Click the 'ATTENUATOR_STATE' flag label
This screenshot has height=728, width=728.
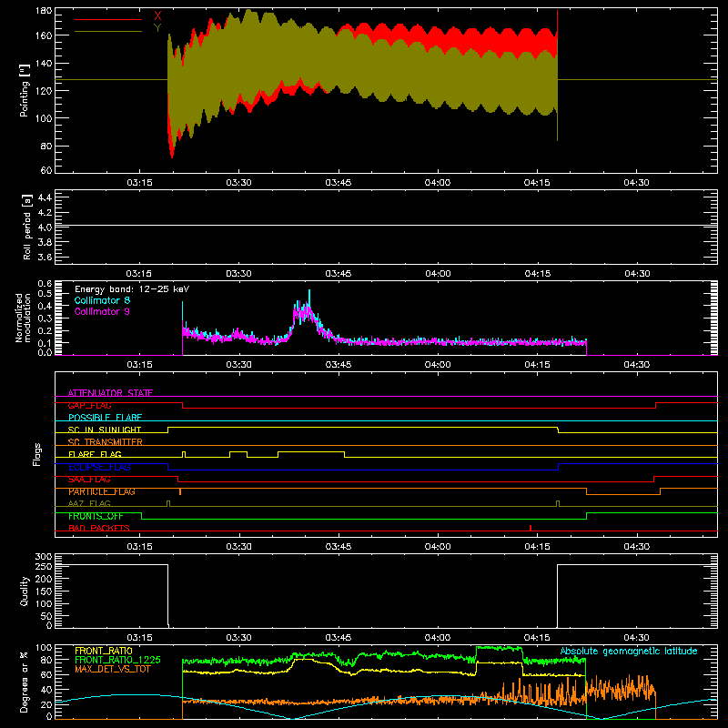[x=110, y=393]
